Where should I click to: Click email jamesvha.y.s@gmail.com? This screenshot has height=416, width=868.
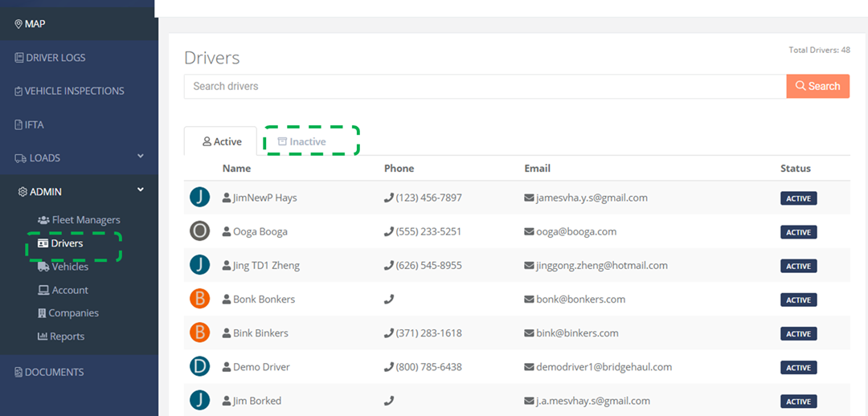coord(592,198)
